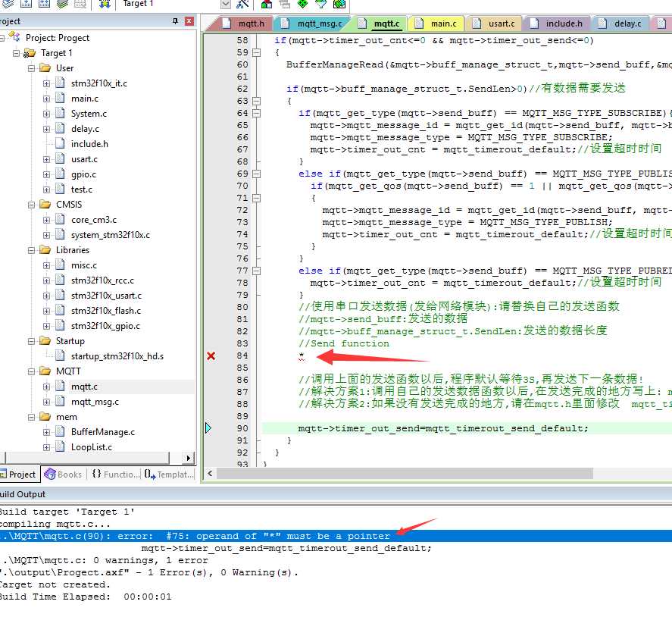Pin the Project panel with pushpin
Screen dimensions: 672x617
(x=175, y=21)
